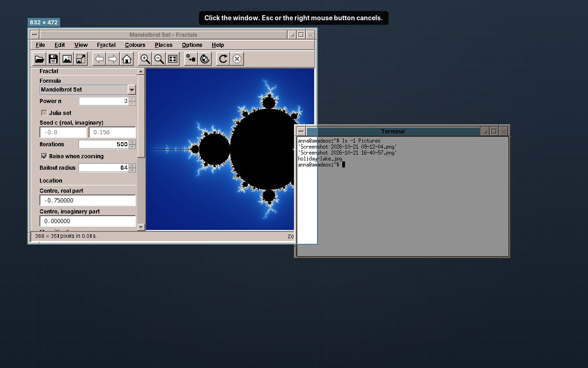Image resolution: width=588 pixels, height=368 pixels.
Task: Open the Options menu
Action: pos(192,45)
